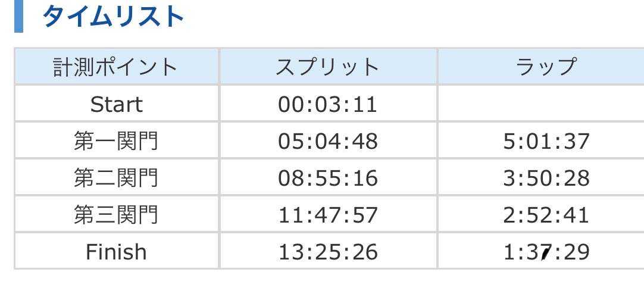Click lap time 5:01:37
This screenshot has height=294, width=644.
pyautogui.click(x=545, y=142)
